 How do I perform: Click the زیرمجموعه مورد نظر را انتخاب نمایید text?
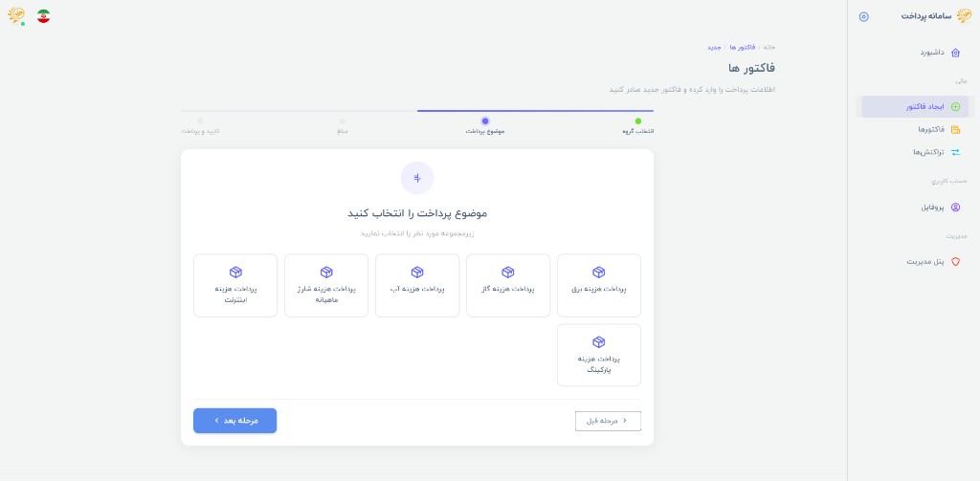(417, 233)
